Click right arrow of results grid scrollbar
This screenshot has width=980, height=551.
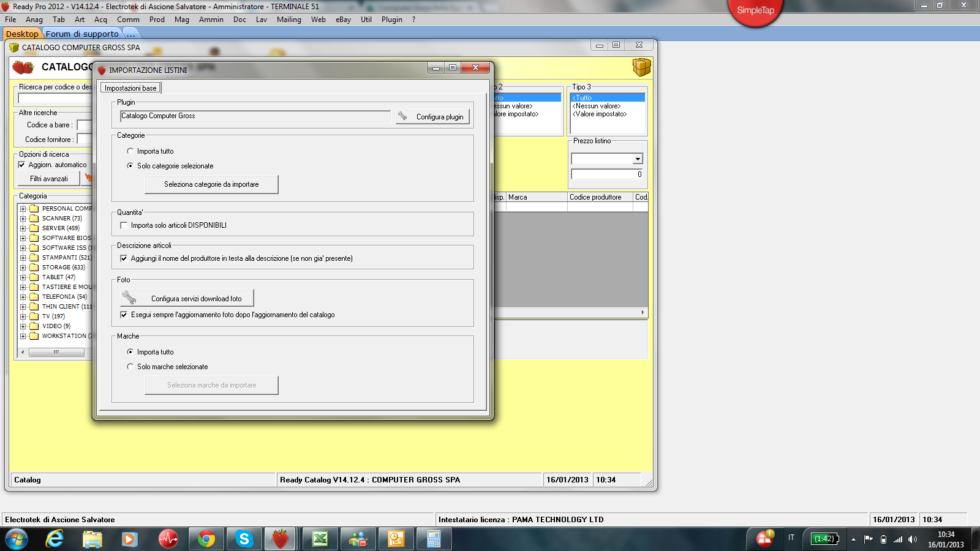tap(643, 312)
